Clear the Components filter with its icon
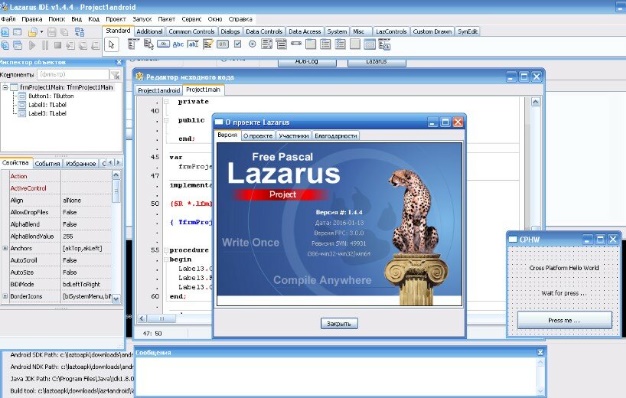The width and height of the screenshot is (626, 398). (115, 75)
